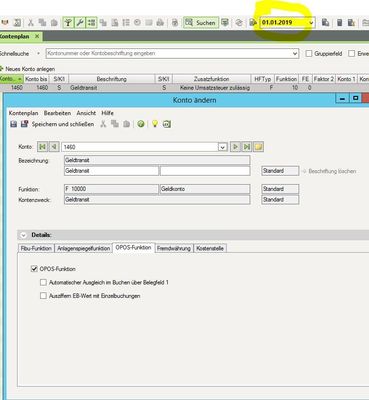The width and height of the screenshot is (369, 400).
Task: Click scissors icon in Konto ändern toolbar
Action: [103, 124]
